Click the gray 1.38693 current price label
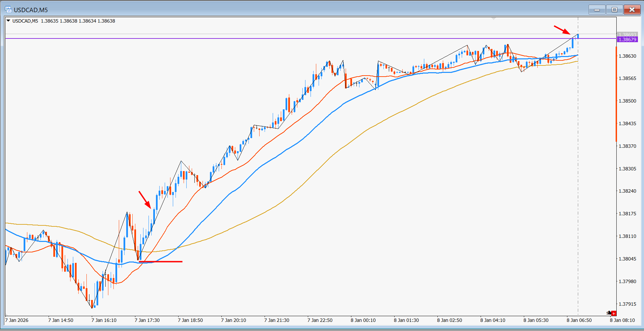Screen dimensions: 644x331 627,34
